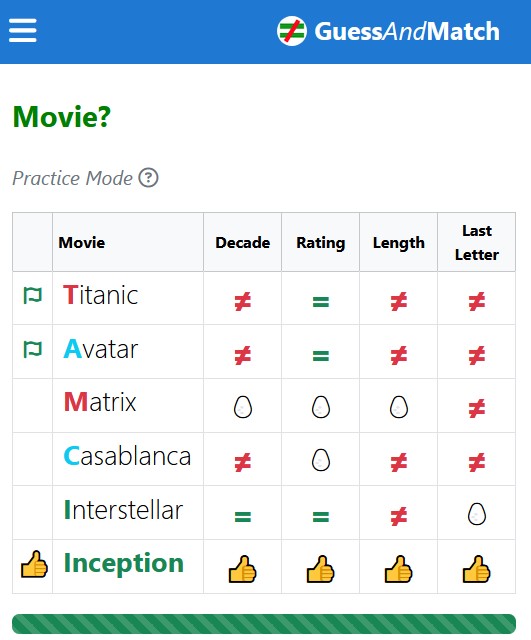Click the green striped progress bar
Image resolution: width=531 pixels, height=640 pixels.
click(x=264, y=624)
